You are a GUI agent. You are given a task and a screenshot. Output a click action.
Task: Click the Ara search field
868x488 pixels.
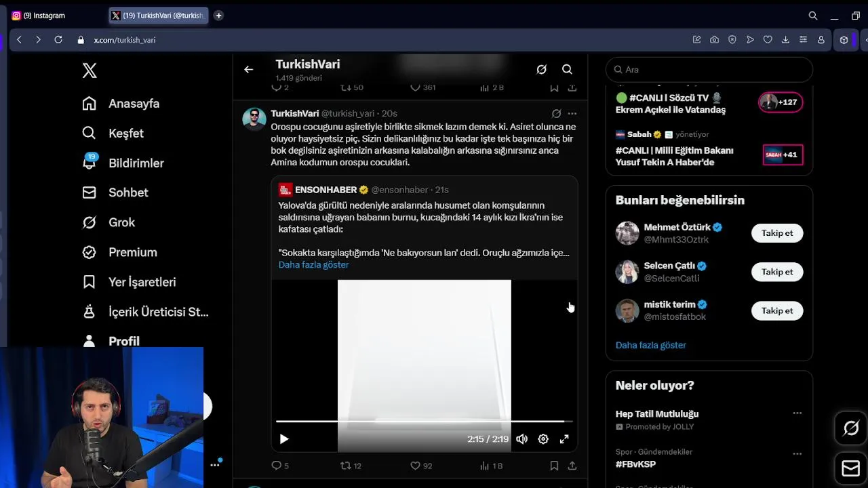(709, 70)
